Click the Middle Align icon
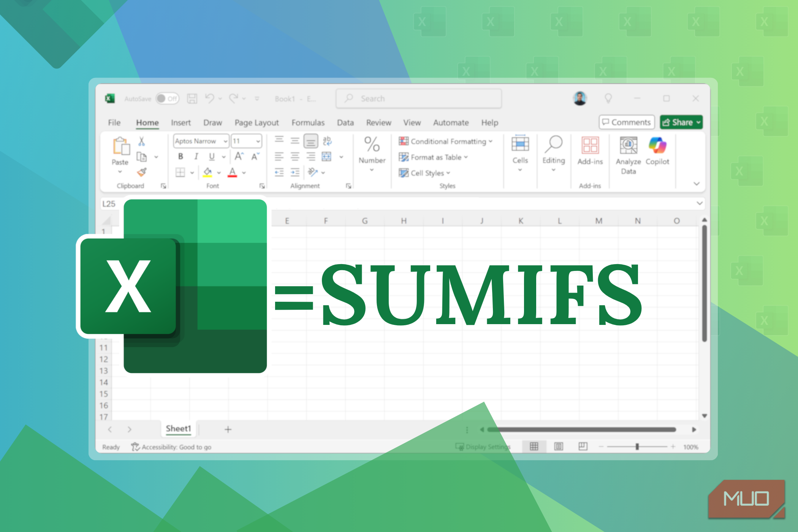The width and height of the screenshot is (798, 532). tap(295, 141)
